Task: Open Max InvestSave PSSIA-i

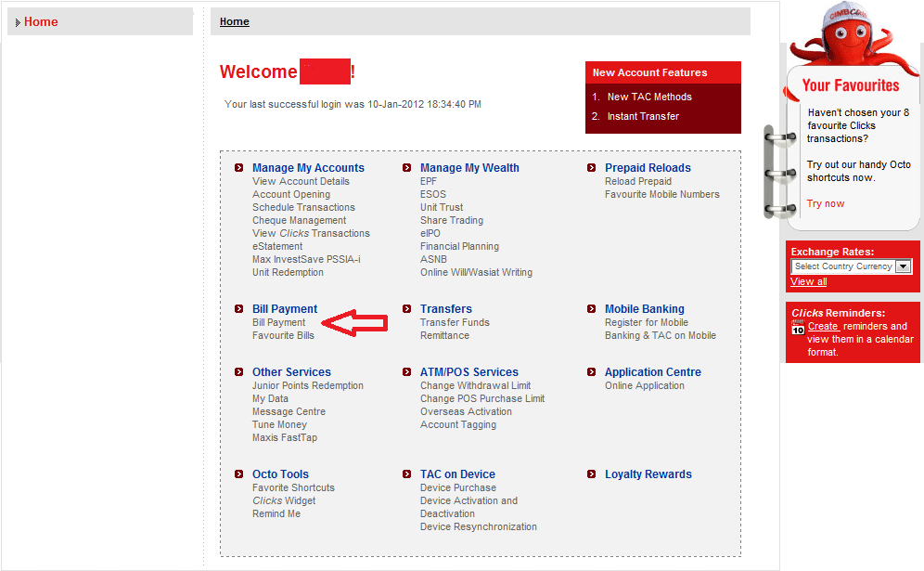Action: pos(306,259)
